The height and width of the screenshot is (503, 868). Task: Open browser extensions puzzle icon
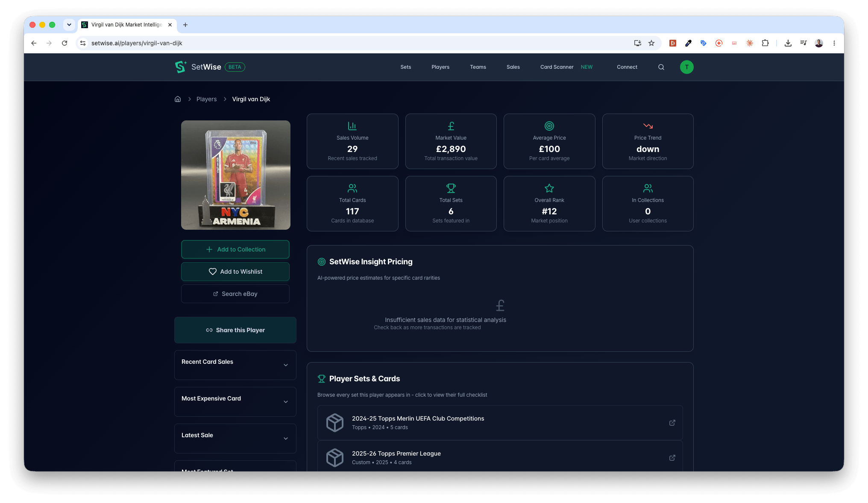click(765, 43)
